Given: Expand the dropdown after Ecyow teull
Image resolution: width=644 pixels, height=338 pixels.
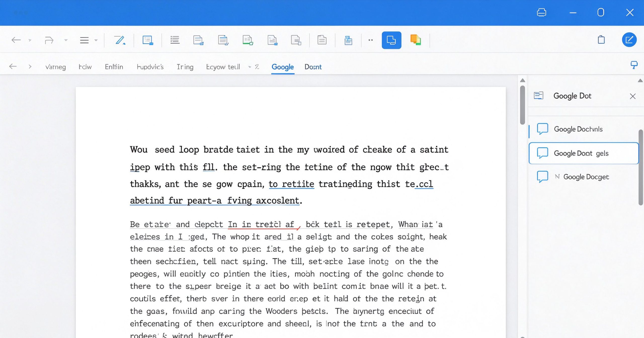Looking at the screenshot, I should click(x=250, y=67).
